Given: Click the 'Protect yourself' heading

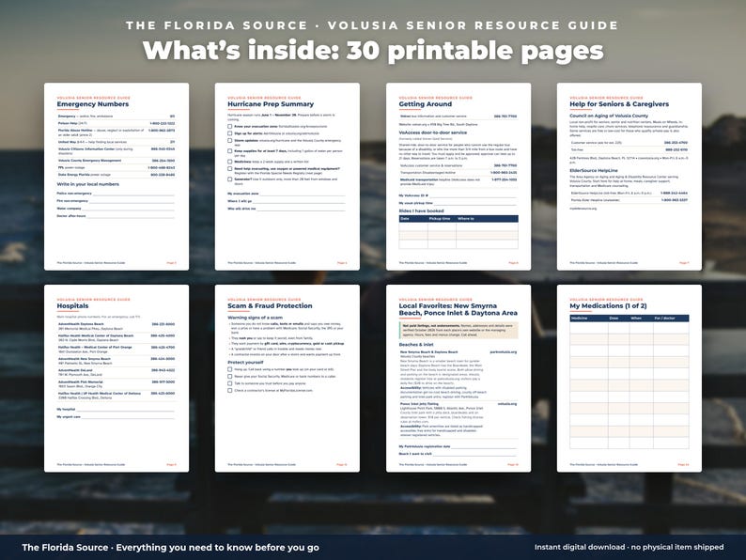Looking at the screenshot, I should pos(245,363).
